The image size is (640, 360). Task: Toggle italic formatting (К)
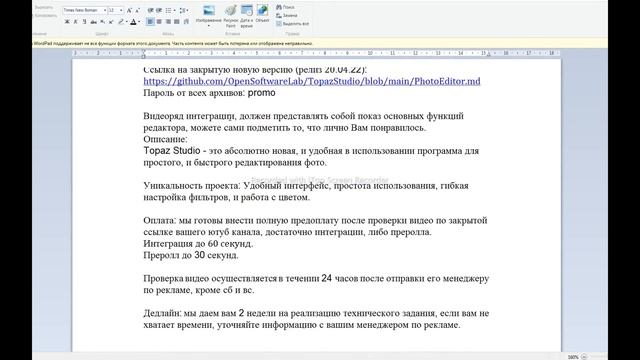(x=76, y=22)
